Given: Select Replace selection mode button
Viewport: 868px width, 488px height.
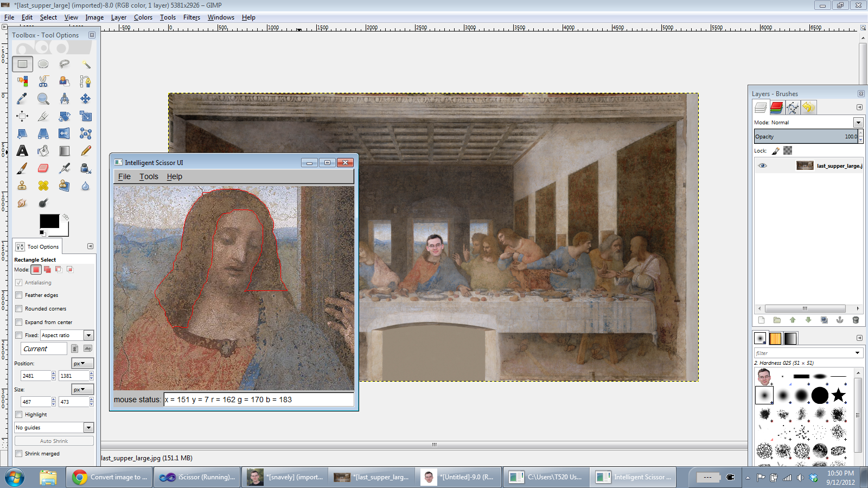Looking at the screenshot, I should click(x=36, y=269).
